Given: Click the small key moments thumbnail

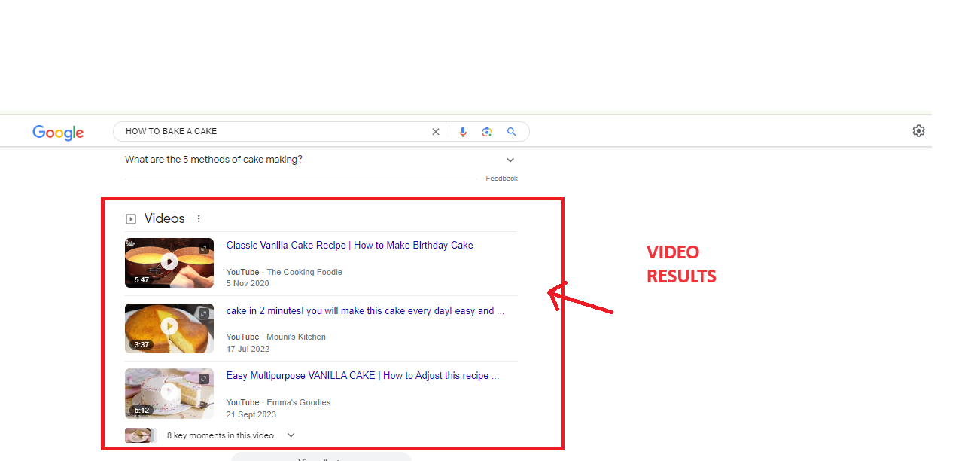Looking at the screenshot, I should [137, 435].
